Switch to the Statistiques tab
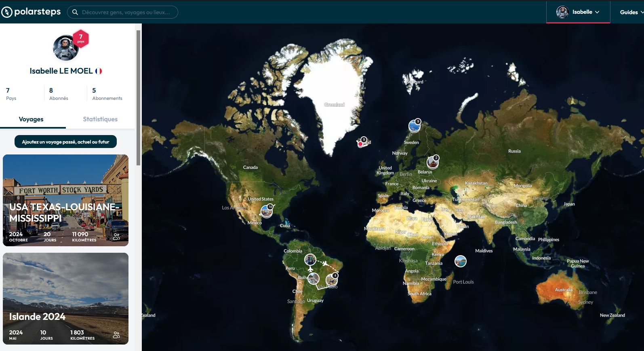 click(100, 119)
